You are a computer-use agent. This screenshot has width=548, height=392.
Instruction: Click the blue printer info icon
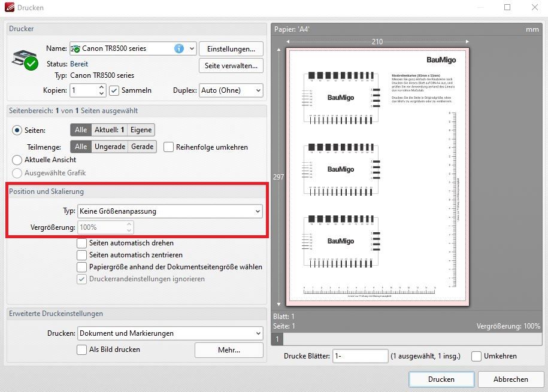(179, 48)
